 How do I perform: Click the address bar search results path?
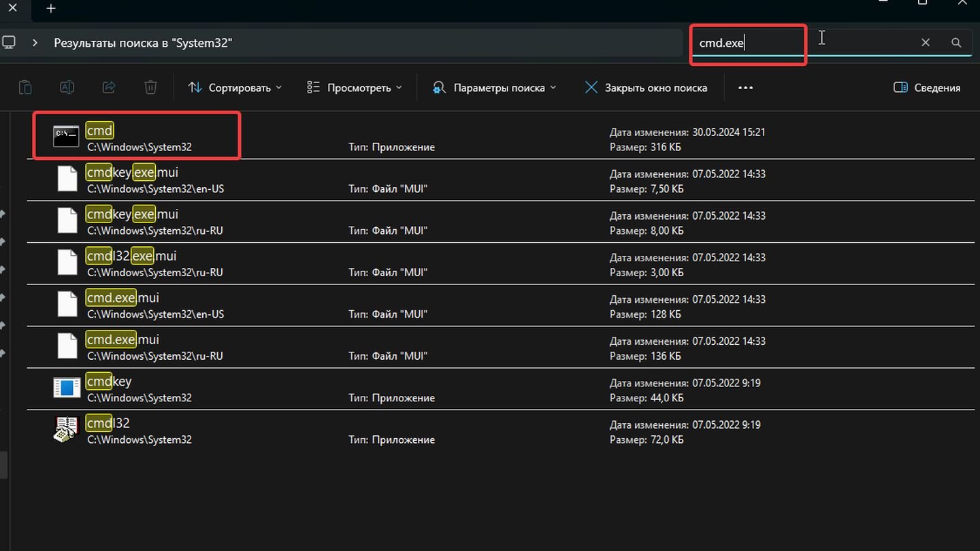143,43
